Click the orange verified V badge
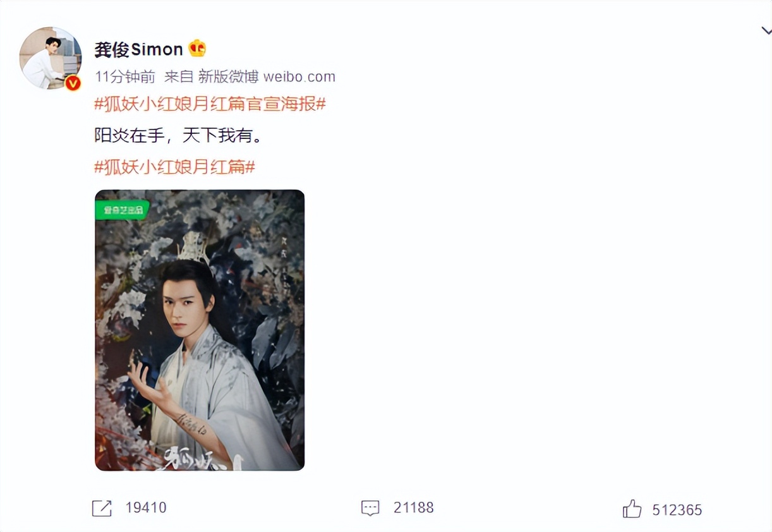The width and height of the screenshot is (772, 532). [73, 83]
